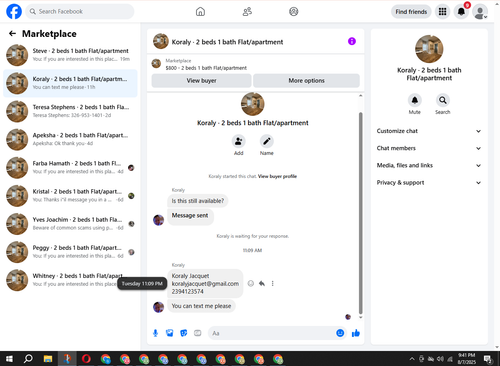Open Kristal's conversation

click(x=70, y=196)
